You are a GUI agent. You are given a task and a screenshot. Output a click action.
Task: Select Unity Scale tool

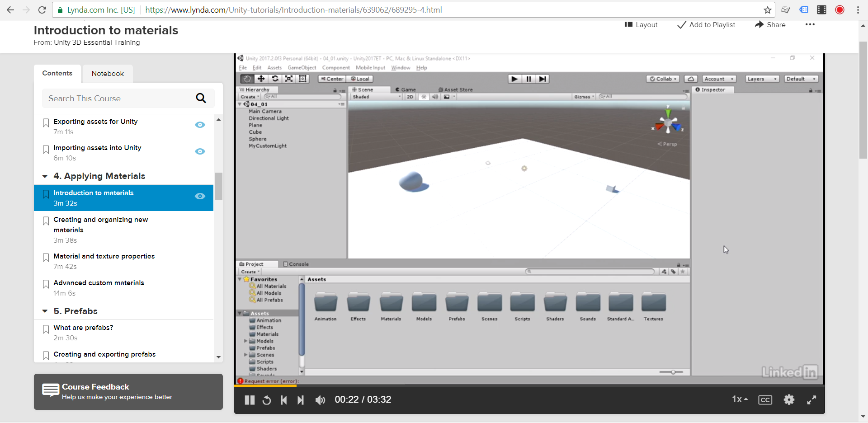point(289,79)
